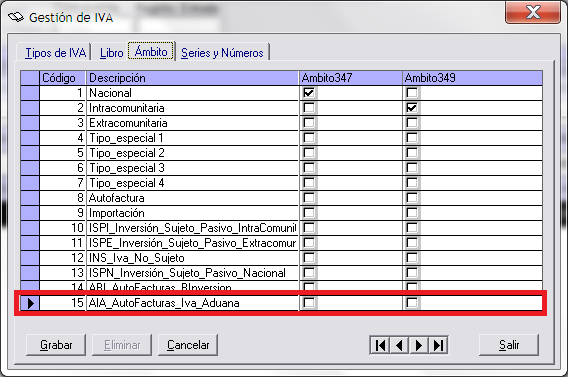
Task: Select the Ámbito tab
Action: tap(151, 51)
